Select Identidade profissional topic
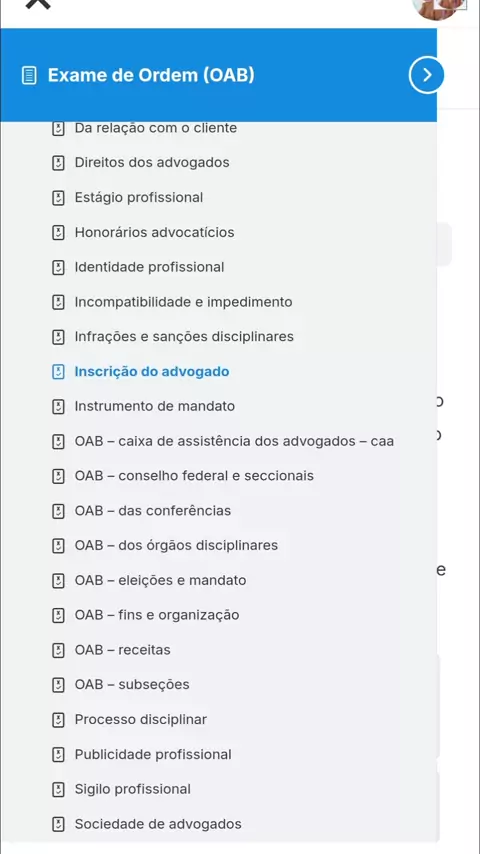 [x=149, y=267]
